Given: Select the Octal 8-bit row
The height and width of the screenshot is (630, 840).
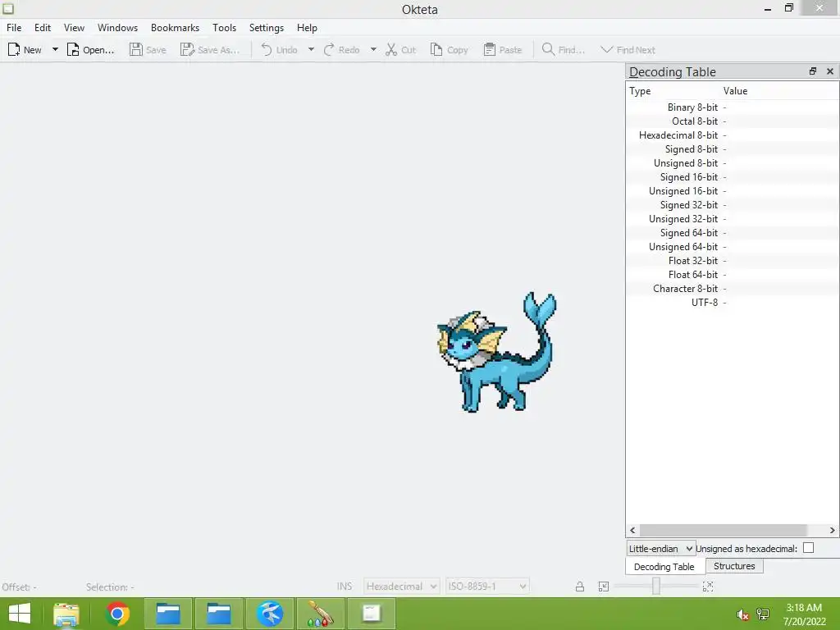Looking at the screenshot, I should pyautogui.click(x=733, y=121).
